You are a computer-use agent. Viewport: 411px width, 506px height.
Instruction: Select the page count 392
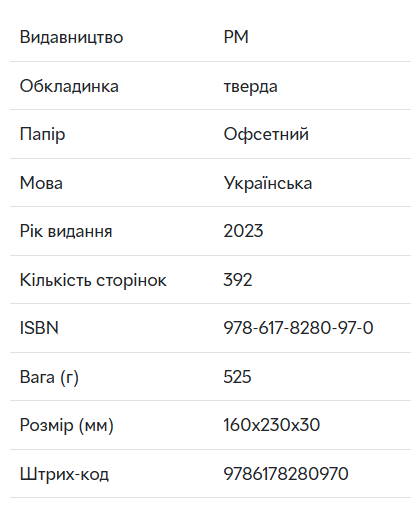point(238,280)
